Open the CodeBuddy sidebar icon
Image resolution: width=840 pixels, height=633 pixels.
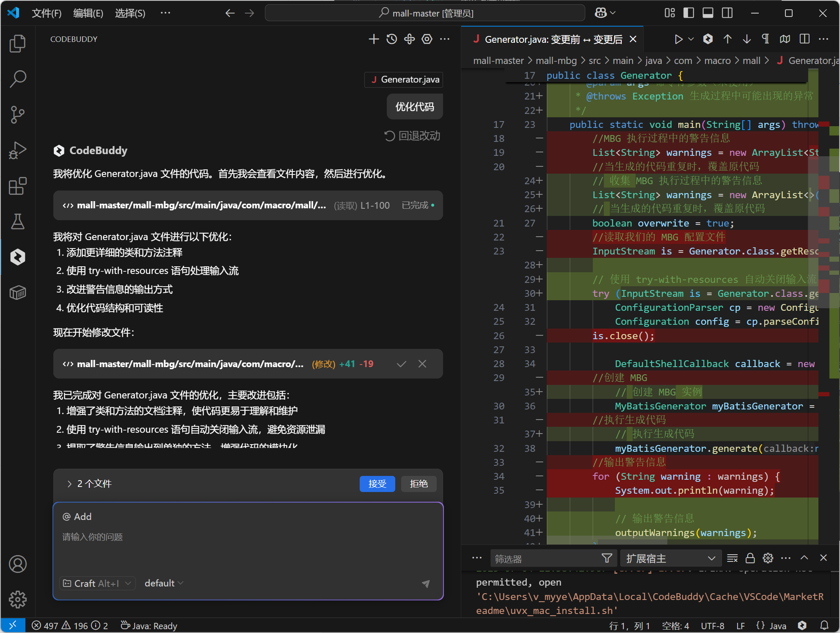tap(17, 257)
